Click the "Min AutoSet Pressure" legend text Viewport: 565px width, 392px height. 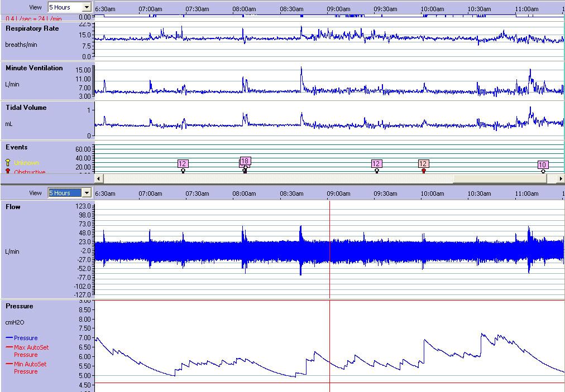click(x=30, y=367)
